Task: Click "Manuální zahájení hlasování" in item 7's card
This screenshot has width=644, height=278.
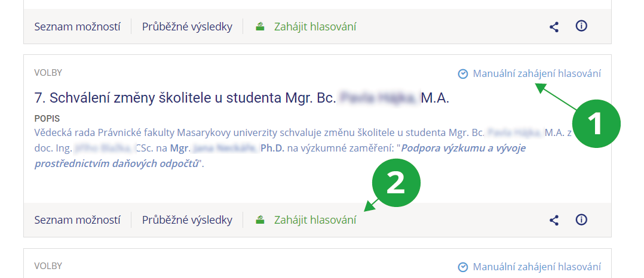Action: [536, 74]
